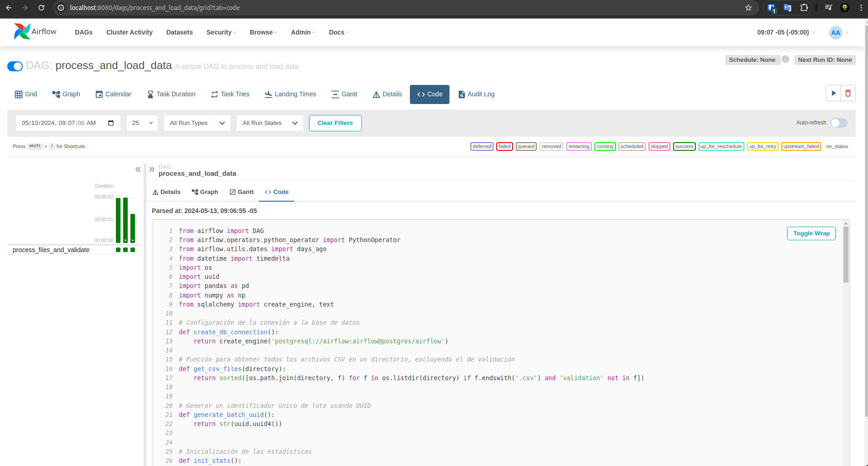Click Next Run ID: None badge
The image size is (868, 466).
pos(825,59)
